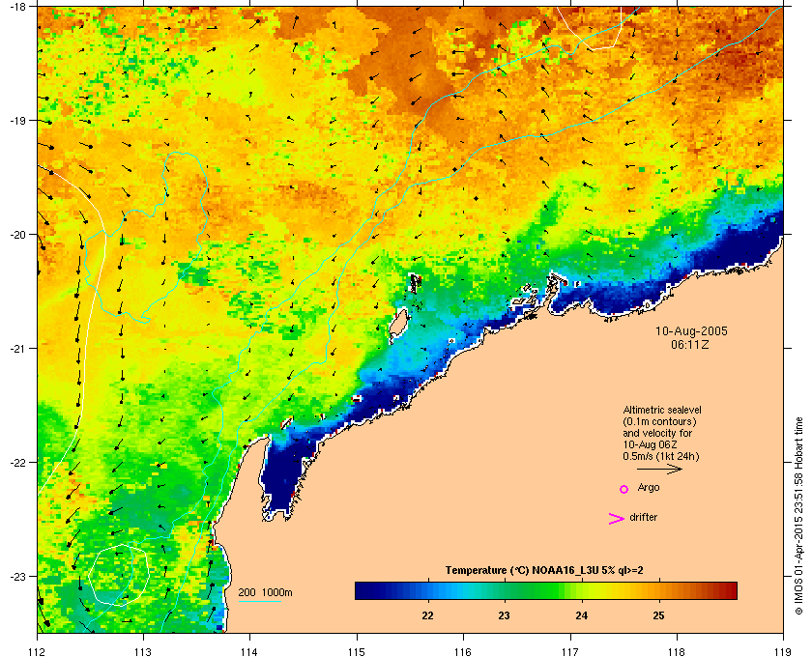The width and height of the screenshot is (812, 657).
Task: Click the 'Altimetric sealevel' legend text
Action: click(x=662, y=410)
